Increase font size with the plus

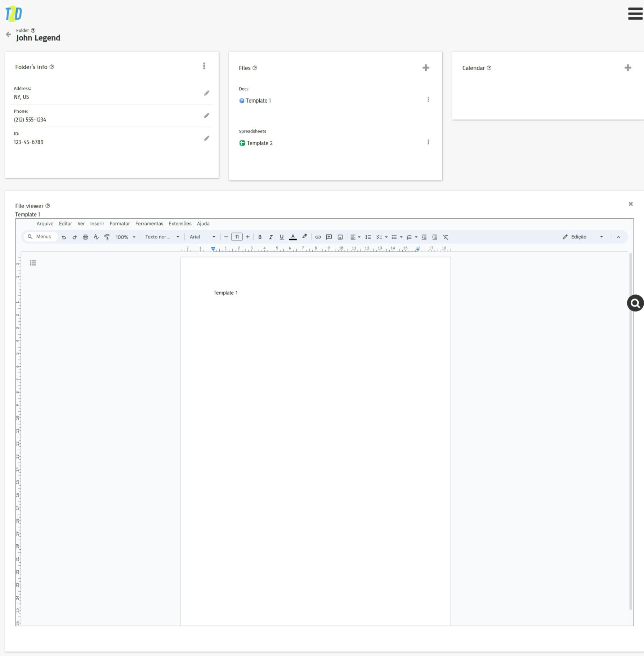[248, 237]
